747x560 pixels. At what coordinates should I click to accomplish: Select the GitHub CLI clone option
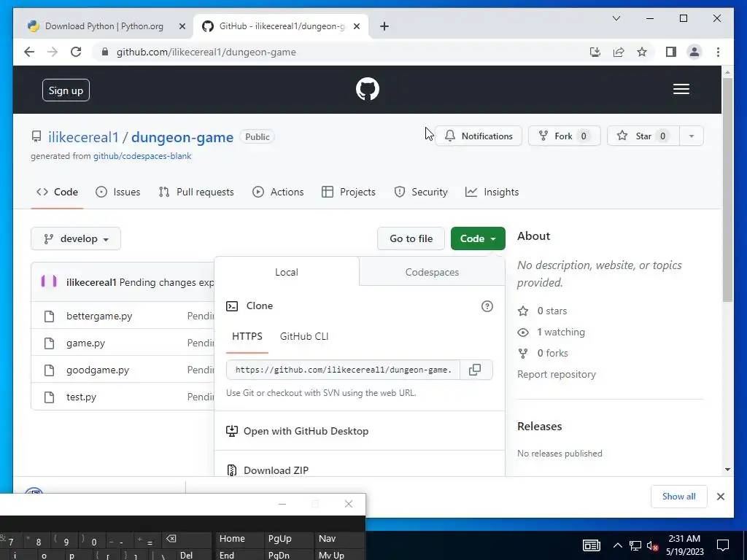304,336
